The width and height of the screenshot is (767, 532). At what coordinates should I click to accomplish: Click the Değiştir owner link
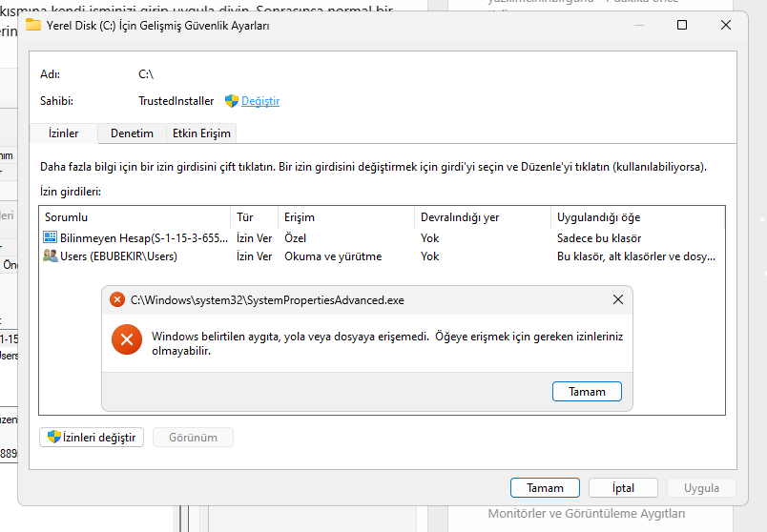coord(260,101)
